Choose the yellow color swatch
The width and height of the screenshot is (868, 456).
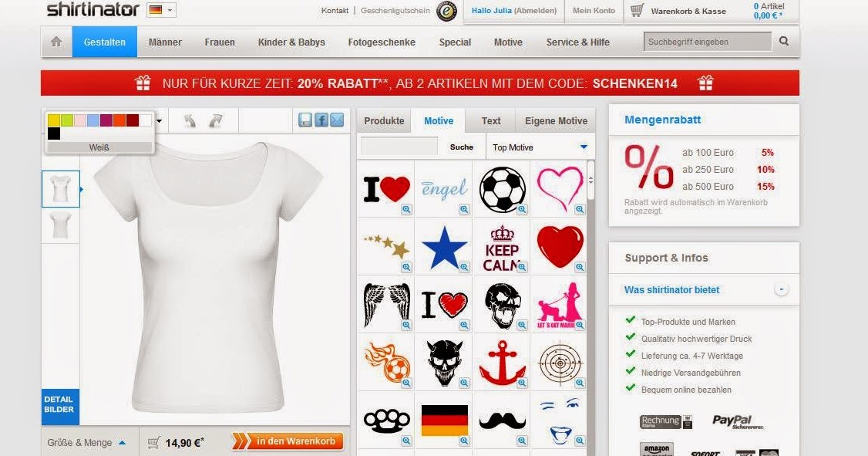pyautogui.click(x=54, y=120)
